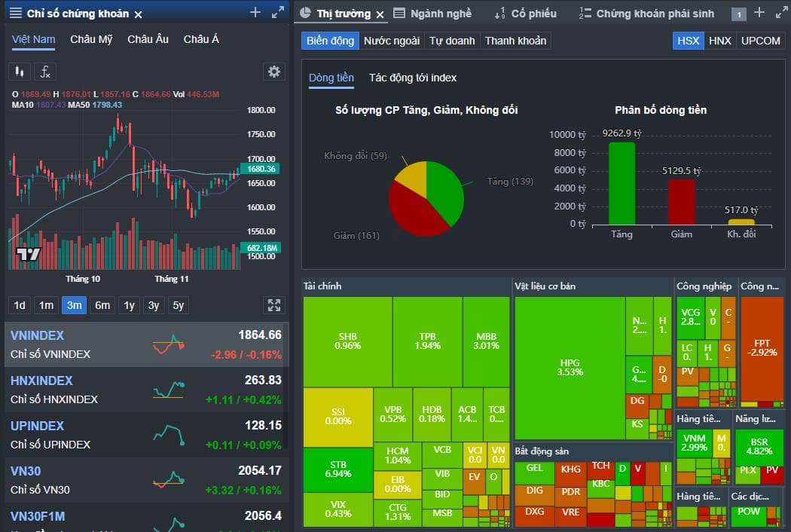The image size is (791, 532).
Task: Expand the left panel to fullscreen
Action: click(x=277, y=13)
